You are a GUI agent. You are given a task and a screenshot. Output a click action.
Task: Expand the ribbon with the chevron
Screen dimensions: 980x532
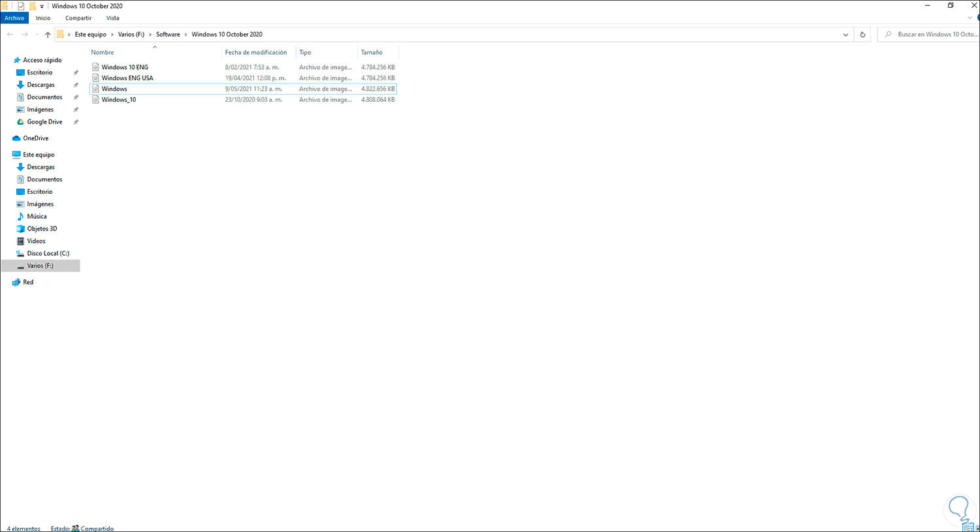point(970,18)
